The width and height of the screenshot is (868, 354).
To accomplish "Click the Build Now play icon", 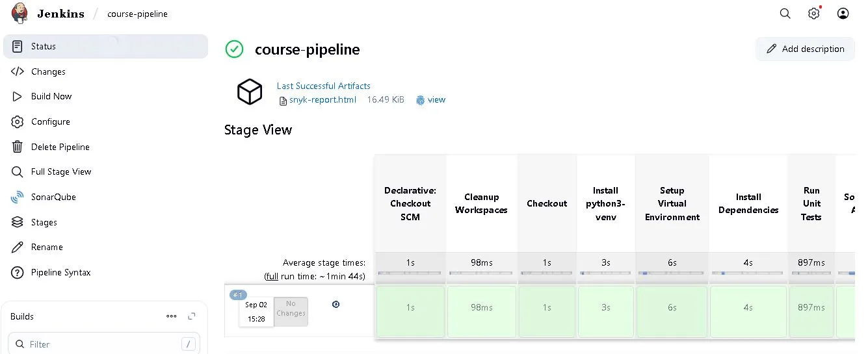I will point(18,96).
